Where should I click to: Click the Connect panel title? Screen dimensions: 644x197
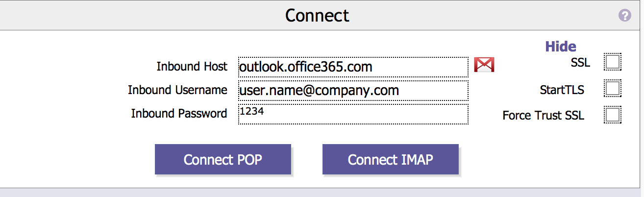pyautogui.click(x=317, y=16)
